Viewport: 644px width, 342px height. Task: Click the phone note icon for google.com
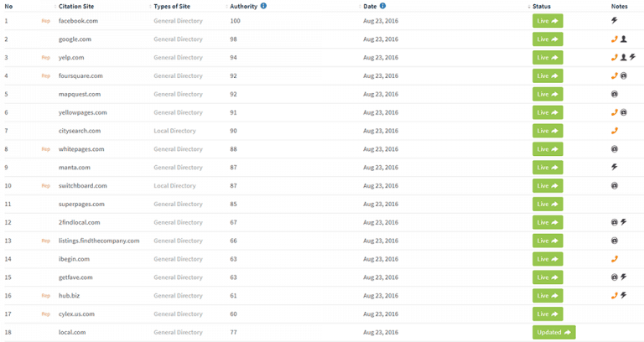[615, 39]
